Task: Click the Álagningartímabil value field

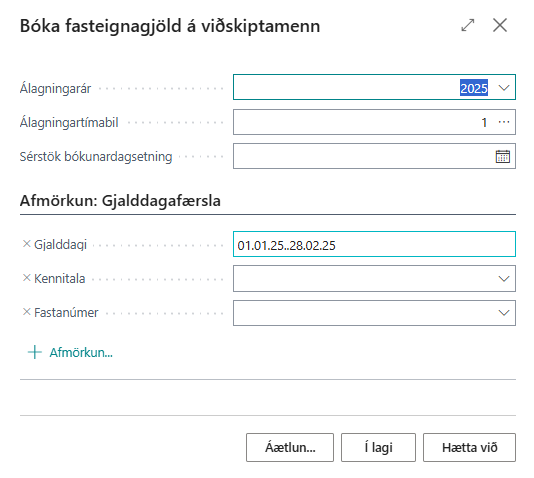Action: [363, 122]
